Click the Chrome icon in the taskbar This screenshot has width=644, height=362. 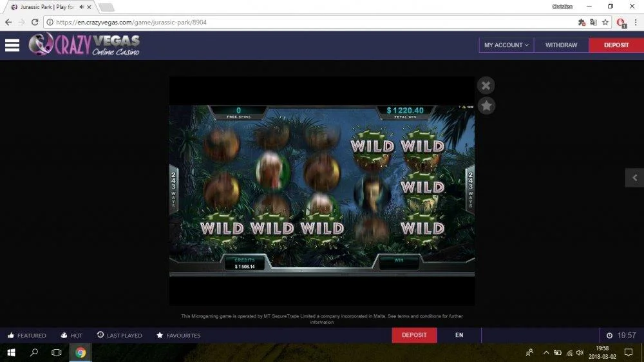click(x=80, y=352)
